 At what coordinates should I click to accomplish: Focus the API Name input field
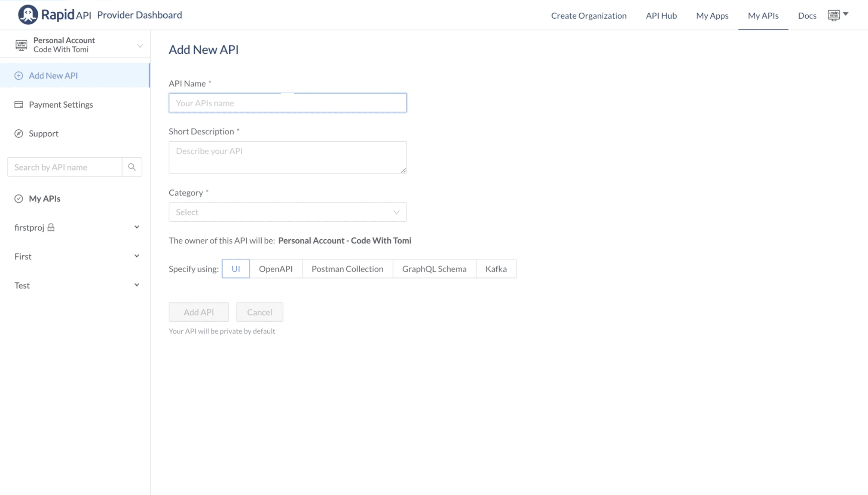(x=288, y=103)
